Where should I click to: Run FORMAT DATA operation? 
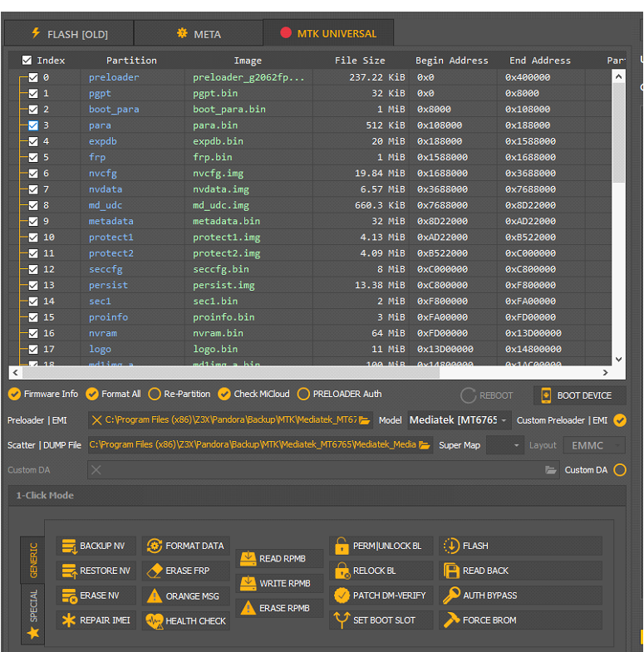[185, 546]
